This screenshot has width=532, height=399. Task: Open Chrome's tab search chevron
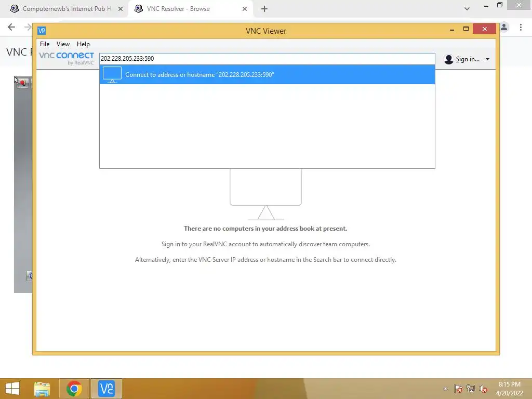(x=467, y=9)
